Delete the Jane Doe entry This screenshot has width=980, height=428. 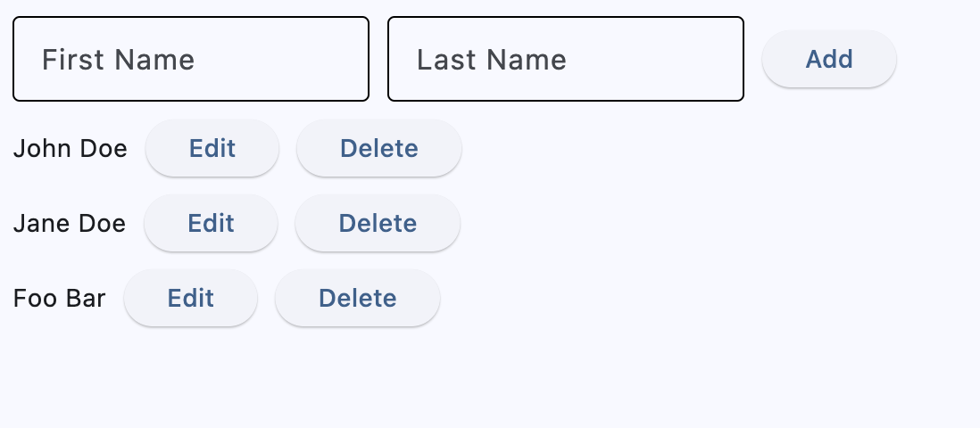[378, 223]
